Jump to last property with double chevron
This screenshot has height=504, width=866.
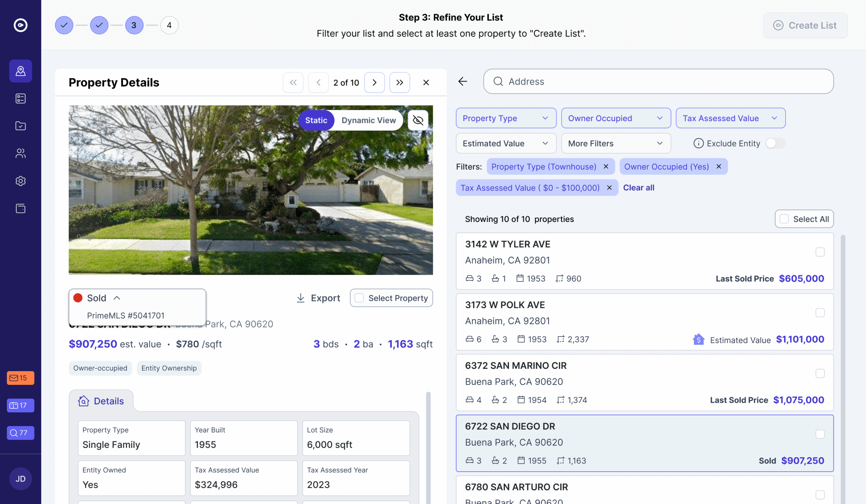pyautogui.click(x=399, y=83)
